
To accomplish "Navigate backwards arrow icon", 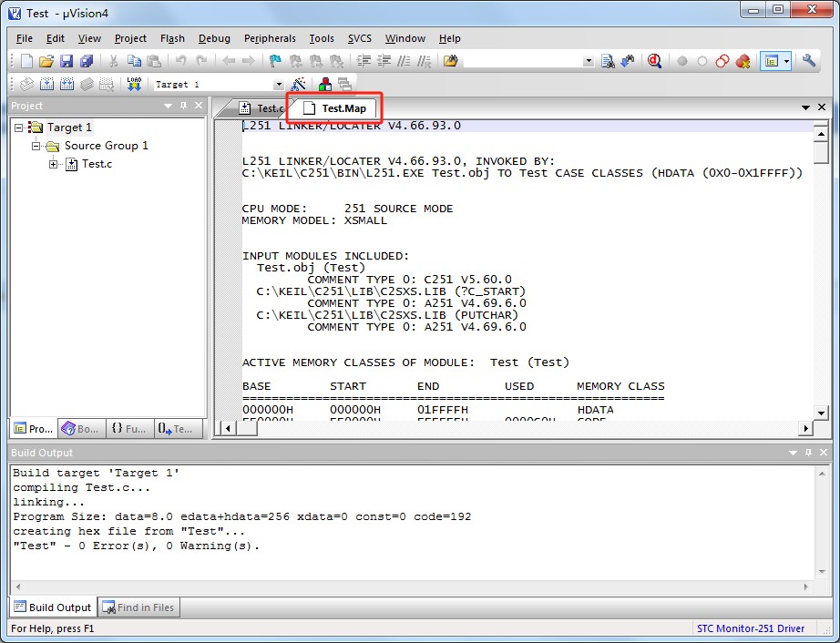I will coord(228,61).
